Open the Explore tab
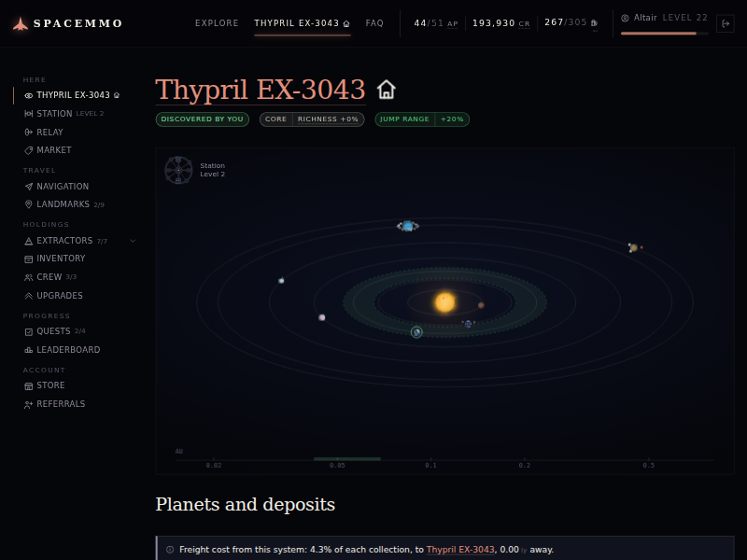The image size is (747, 560). point(217,22)
